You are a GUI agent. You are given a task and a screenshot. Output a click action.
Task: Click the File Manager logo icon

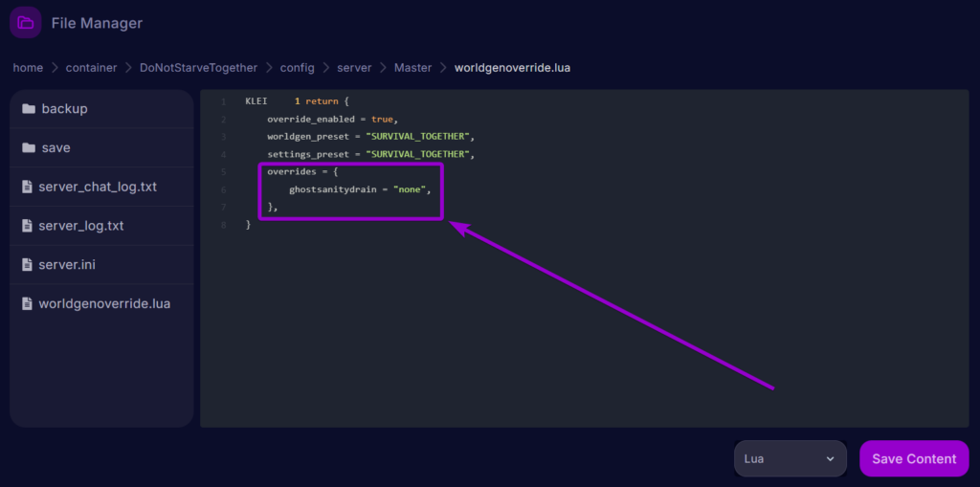[x=25, y=23]
